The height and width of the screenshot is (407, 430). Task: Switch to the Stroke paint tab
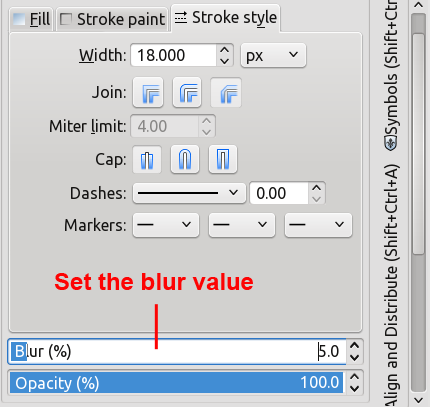[x=112, y=19]
